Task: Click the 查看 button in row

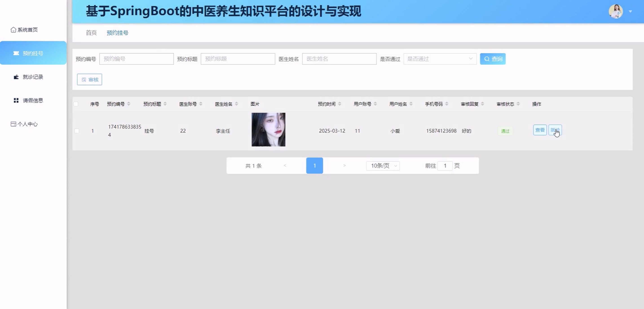Action: tap(540, 130)
